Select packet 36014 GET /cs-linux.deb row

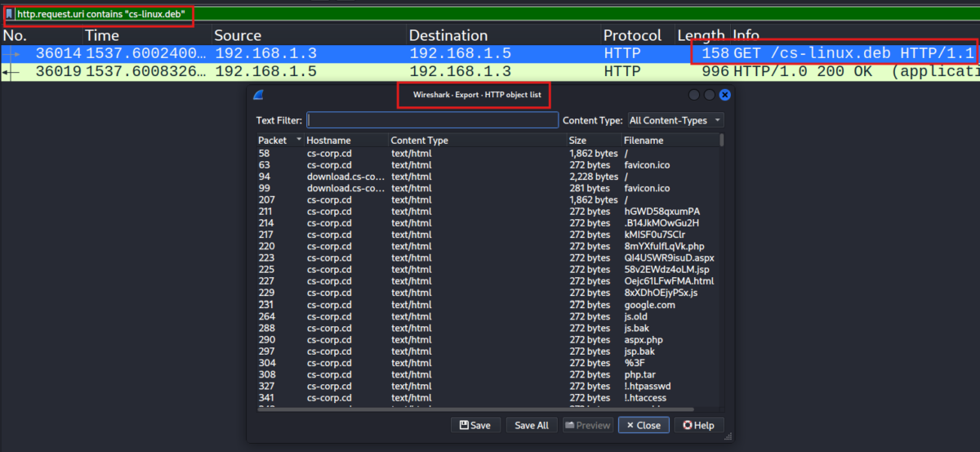490,53
